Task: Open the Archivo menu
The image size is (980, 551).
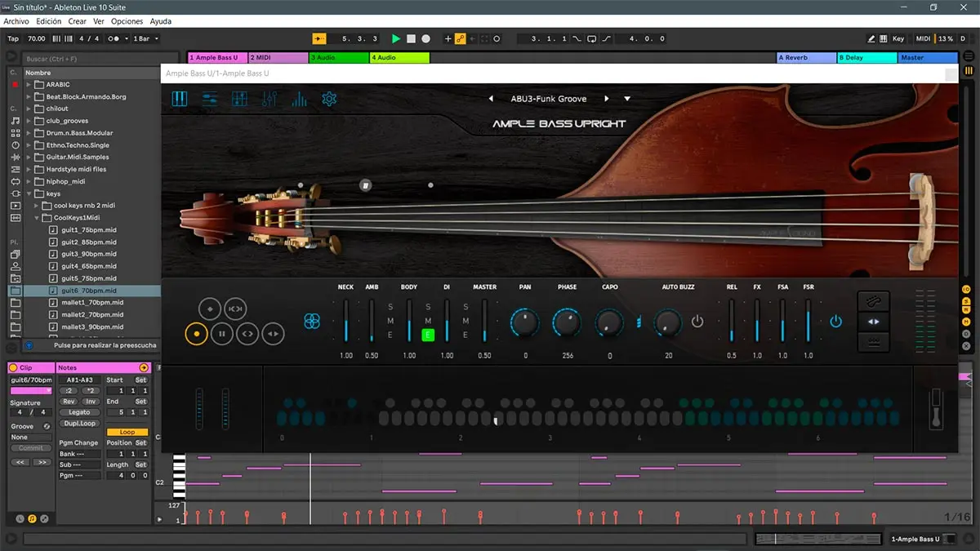Action: coord(16,21)
